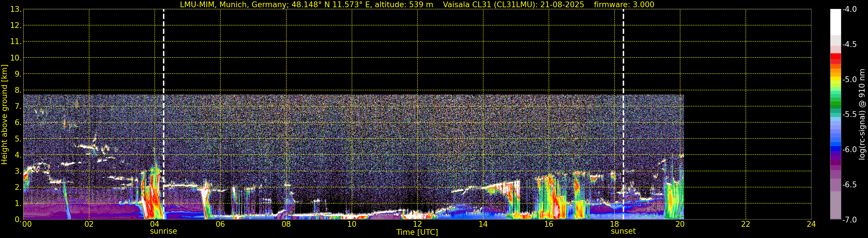Click time axis tick '22'

(746, 224)
